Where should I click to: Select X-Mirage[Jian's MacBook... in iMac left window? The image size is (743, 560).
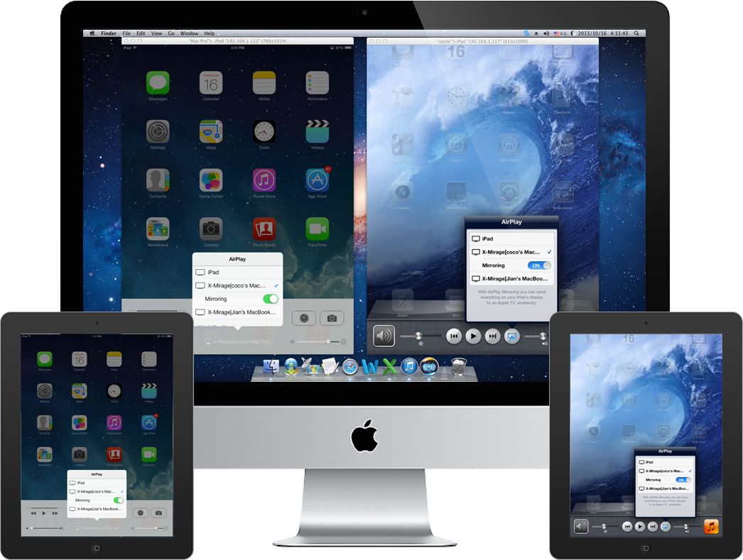[237, 312]
